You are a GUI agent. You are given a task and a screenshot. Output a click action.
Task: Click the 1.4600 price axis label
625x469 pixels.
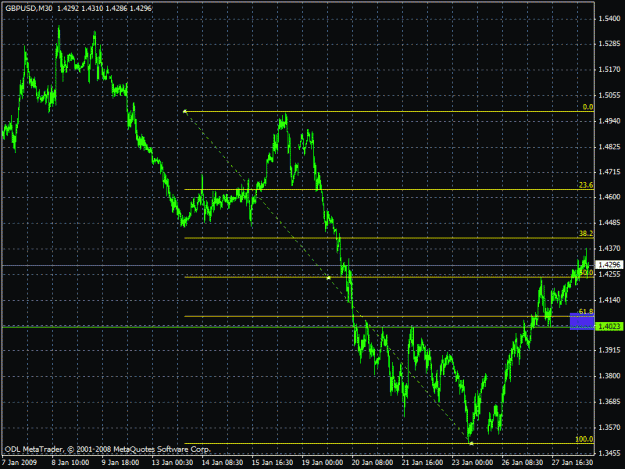point(609,197)
